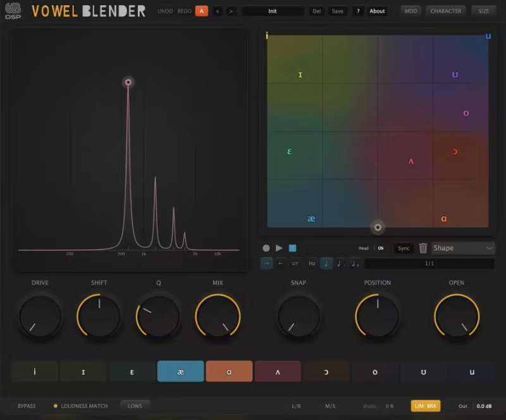Select vowel æ on the XY pad

[x=311, y=219]
